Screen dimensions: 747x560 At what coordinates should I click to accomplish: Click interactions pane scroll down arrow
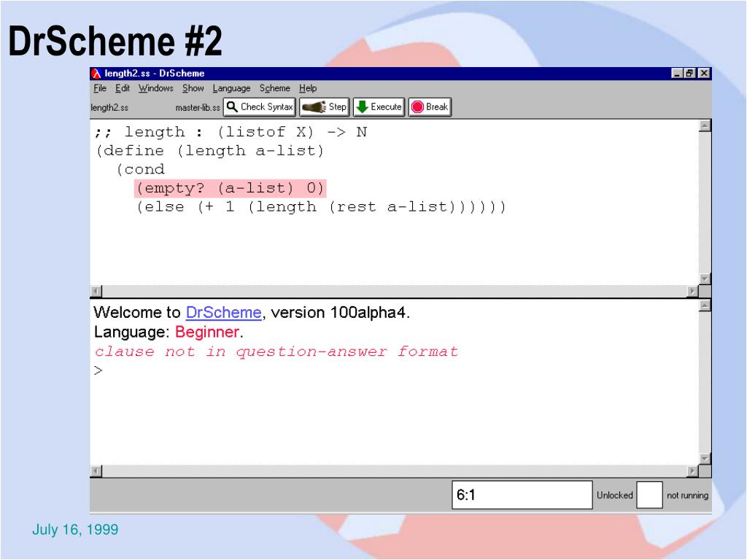tap(705, 459)
